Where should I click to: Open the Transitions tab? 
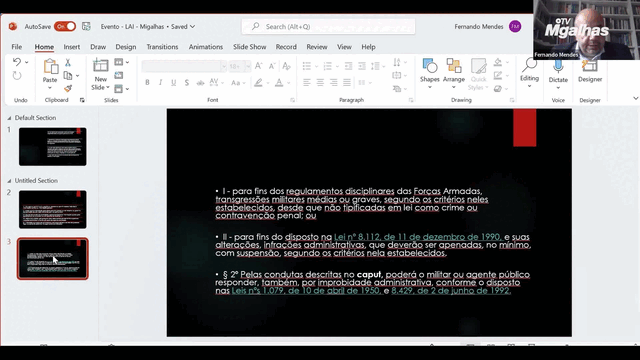coord(162,47)
